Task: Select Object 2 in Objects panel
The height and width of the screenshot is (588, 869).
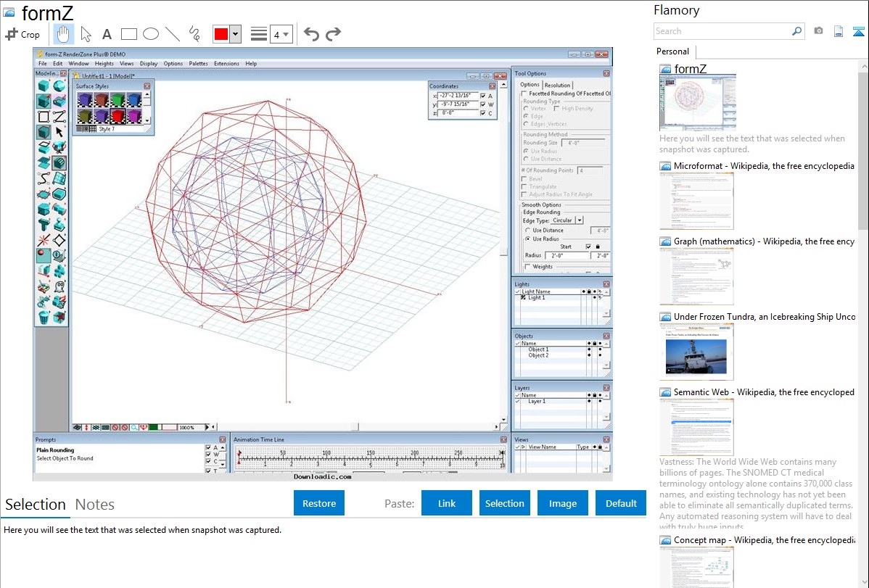Action: tap(538, 356)
